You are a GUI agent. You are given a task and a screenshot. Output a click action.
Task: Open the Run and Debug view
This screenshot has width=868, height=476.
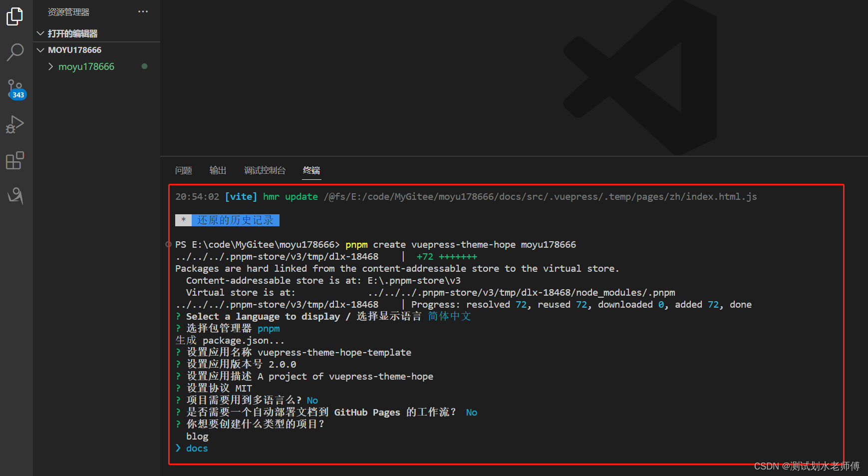(x=15, y=124)
